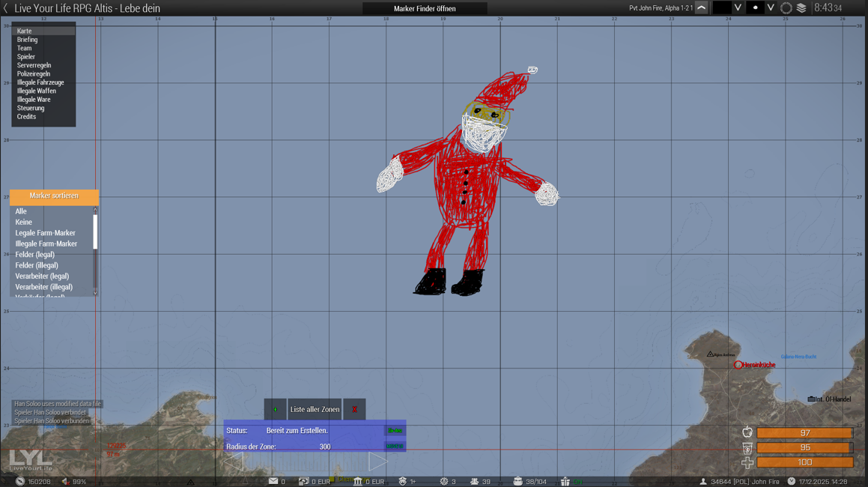This screenshot has height=487, width=868.
Task: Click the speaker volume icon at 99%
Action: coord(65,482)
